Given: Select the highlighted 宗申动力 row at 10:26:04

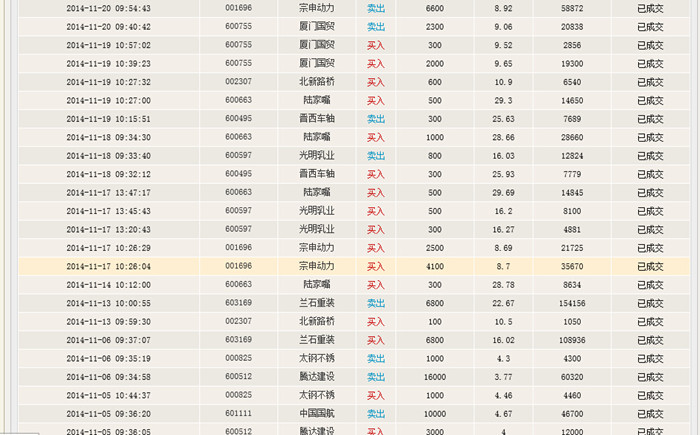Looking at the screenshot, I should point(317,267).
